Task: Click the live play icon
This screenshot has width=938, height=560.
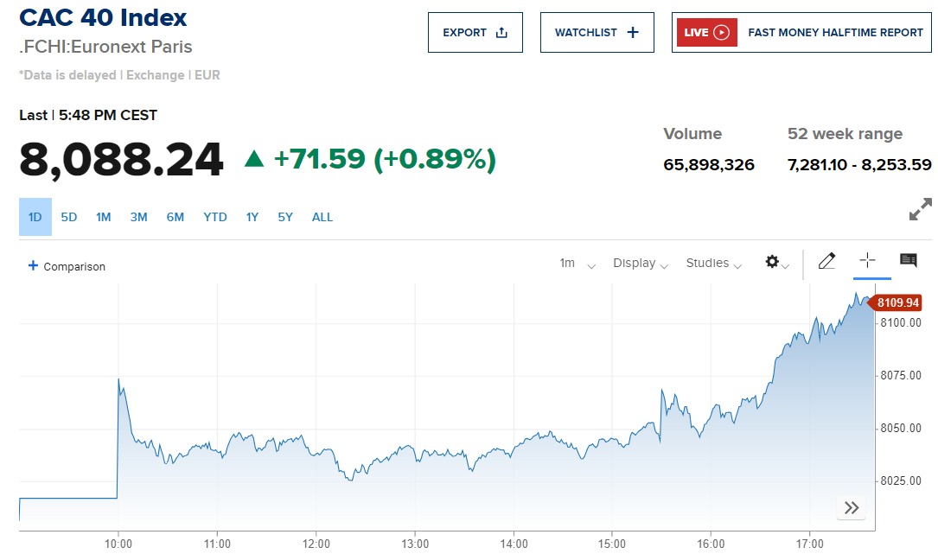Action: point(721,33)
